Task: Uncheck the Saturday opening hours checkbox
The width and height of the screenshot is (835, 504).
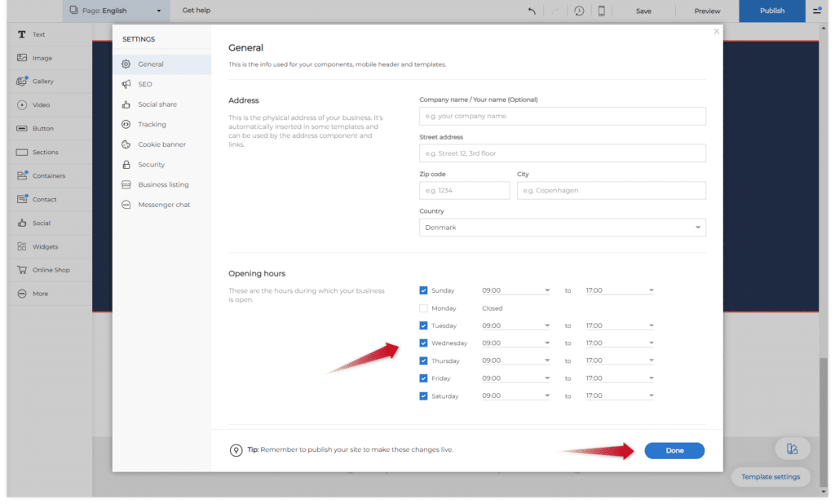Action: tap(423, 396)
